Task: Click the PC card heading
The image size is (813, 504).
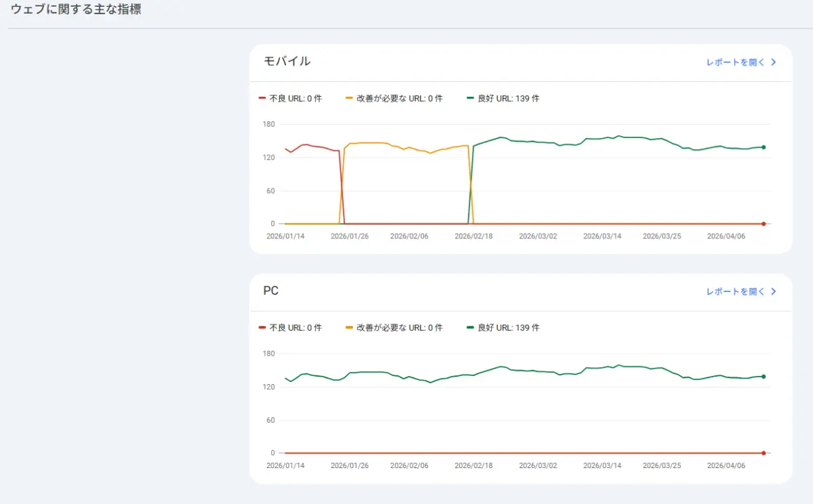Action: [x=271, y=291]
